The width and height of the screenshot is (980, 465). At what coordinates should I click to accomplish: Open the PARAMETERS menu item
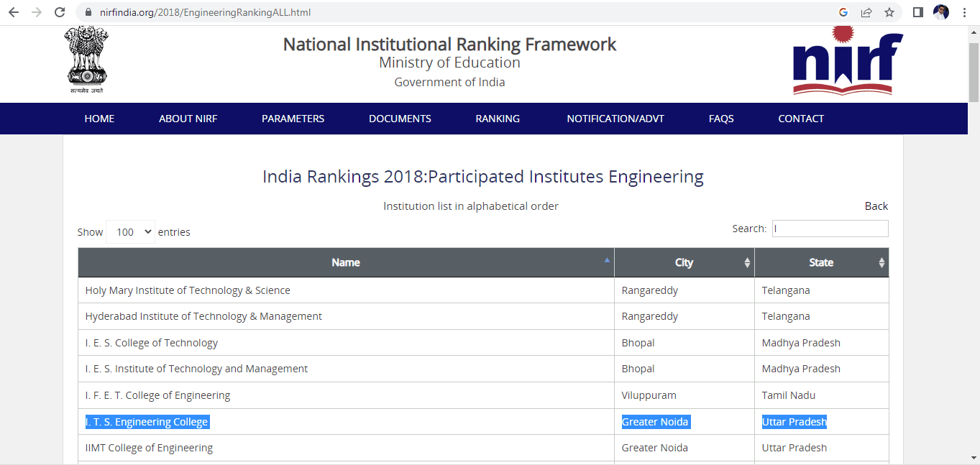[293, 119]
